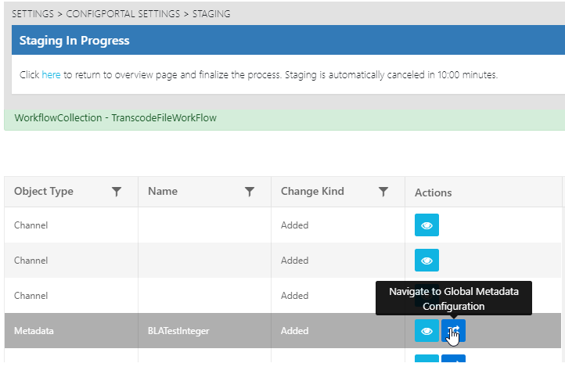View details of the first Channel row

point(426,225)
